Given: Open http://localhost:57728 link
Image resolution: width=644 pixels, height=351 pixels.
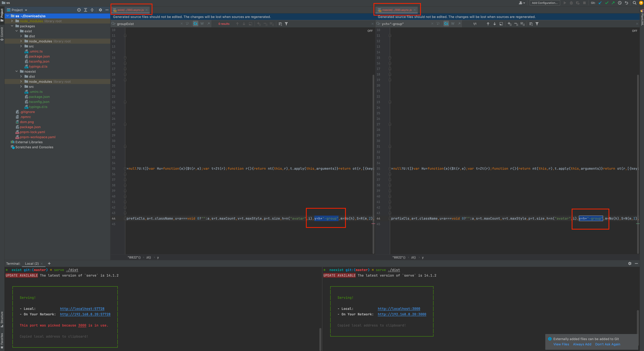Looking at the screenshot, I should (82, 309).
